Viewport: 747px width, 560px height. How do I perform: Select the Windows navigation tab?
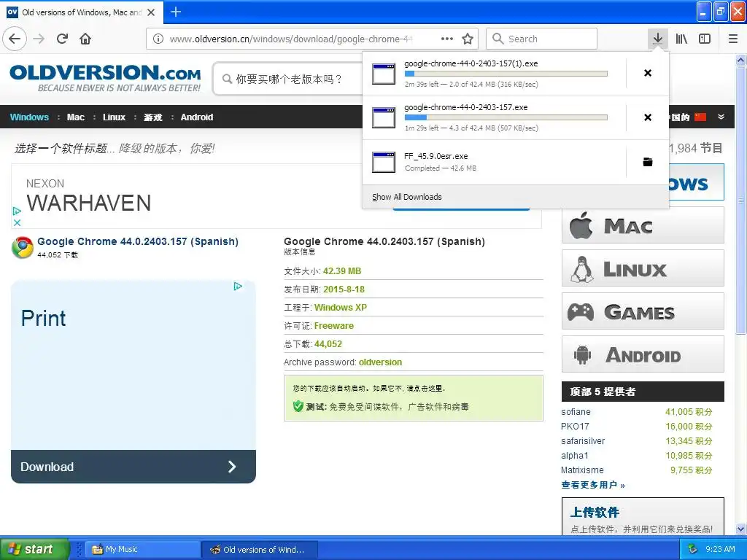click(x=29, y=117)
